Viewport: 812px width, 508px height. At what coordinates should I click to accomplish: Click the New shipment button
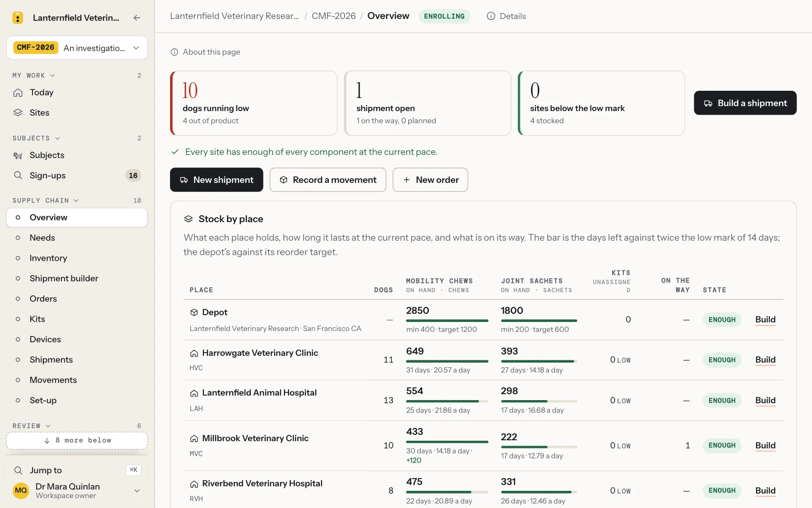[x=217, y=180]
